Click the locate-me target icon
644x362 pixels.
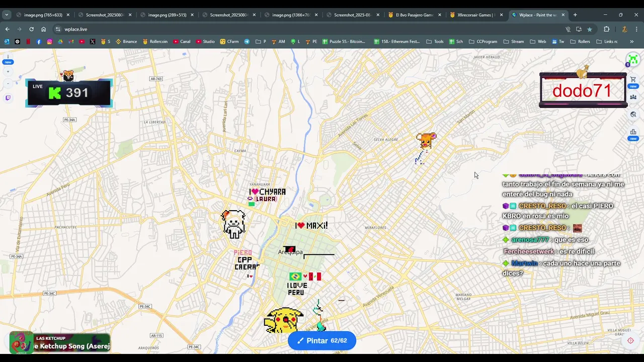pyautogui.click(x=630, y=340)
